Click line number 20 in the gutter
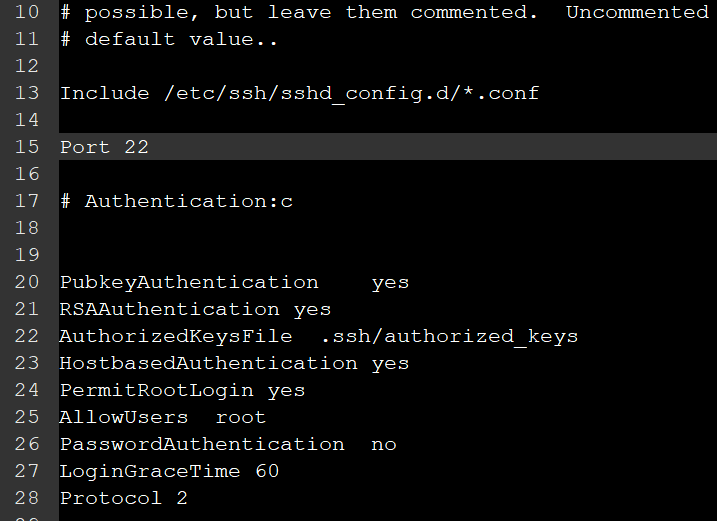The width and height of the screenshot is (717, 521). 27,282
